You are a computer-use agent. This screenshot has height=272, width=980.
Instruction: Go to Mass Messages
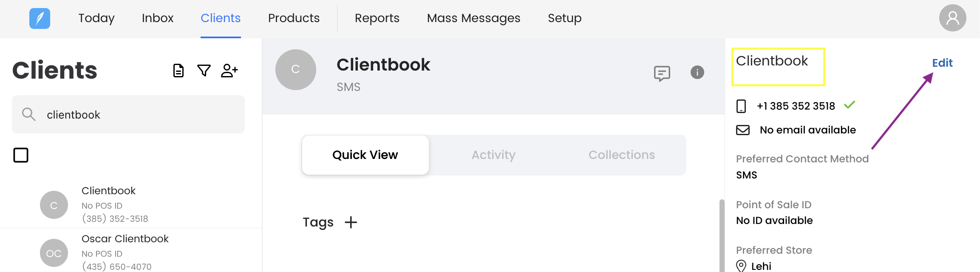pyautogui.click(x=473, y=18)
